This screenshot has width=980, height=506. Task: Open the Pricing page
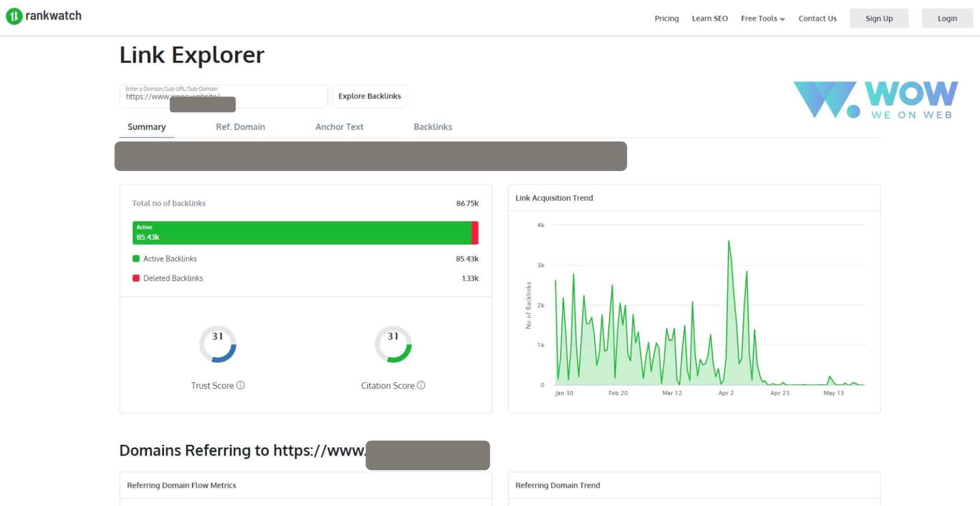[x=666, y=18]
